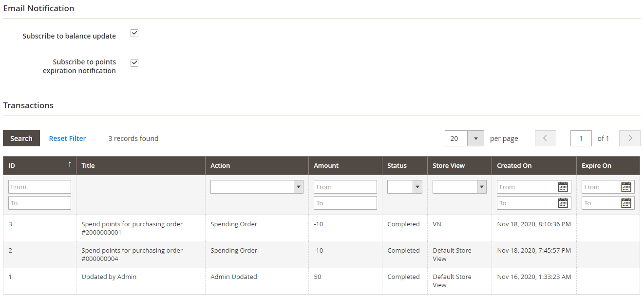644x298 pixels.
Task: Sort by Amount column header
Action: click(x=326, y=166)
